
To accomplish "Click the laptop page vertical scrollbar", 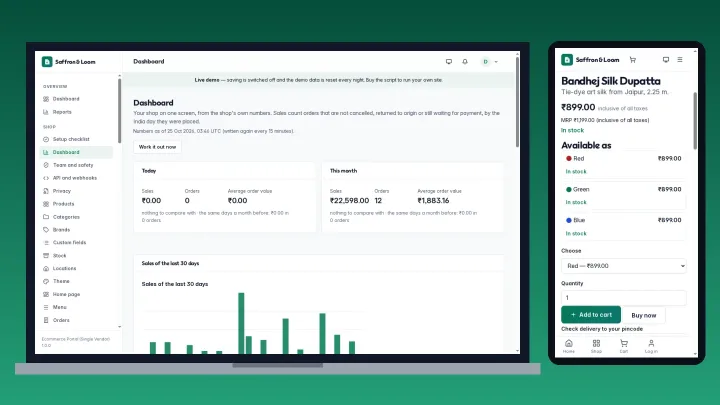I will coord(518,102).
